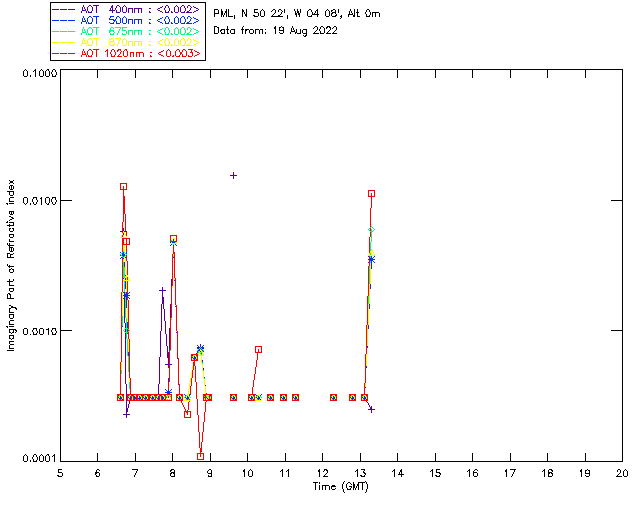640x512 pixels.
Task: Click the x-axis tick label 9
Action: (210, 473)
